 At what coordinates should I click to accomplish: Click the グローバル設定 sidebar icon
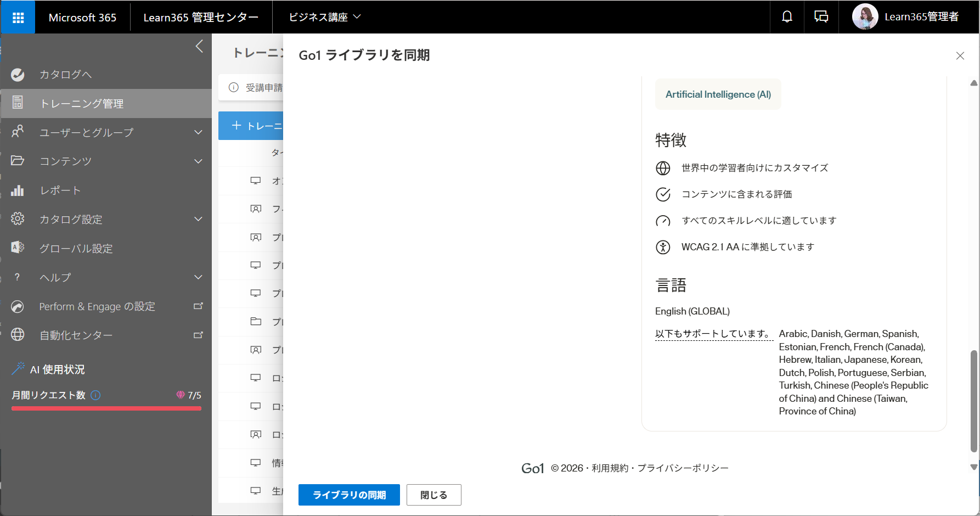18,248
